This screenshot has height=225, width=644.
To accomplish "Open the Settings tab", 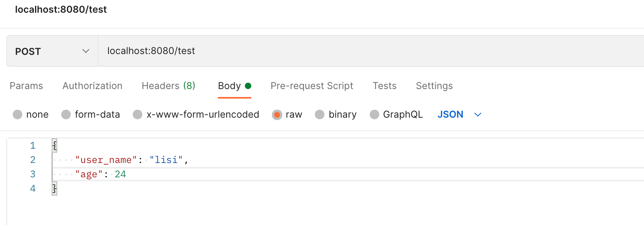I will pos(434,86).
